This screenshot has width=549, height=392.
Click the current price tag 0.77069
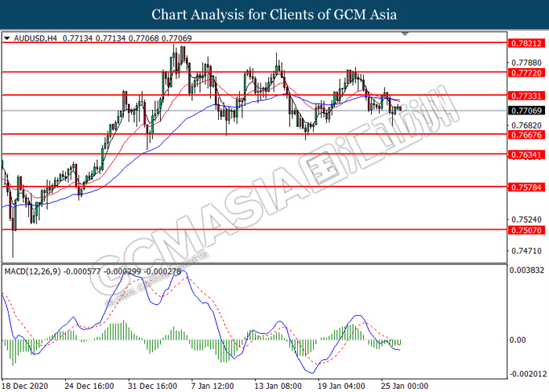pyautogui.click(x=526, y=111)
